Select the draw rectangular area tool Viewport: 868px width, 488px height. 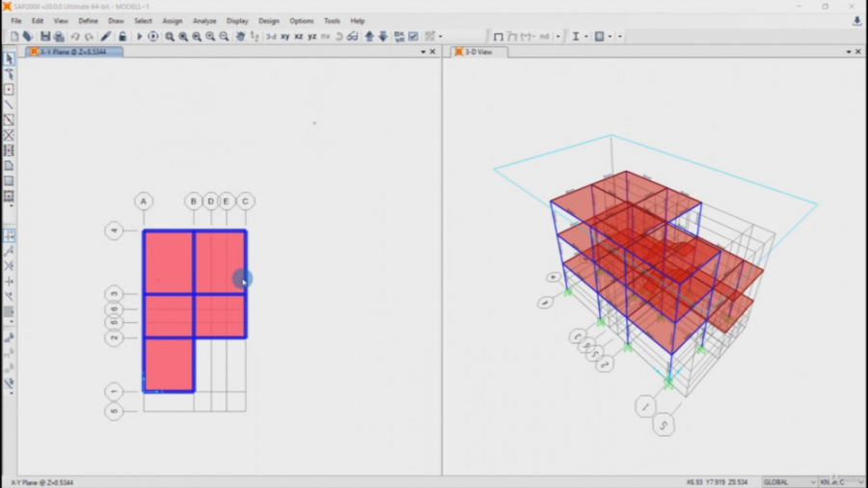pyautogui.click(x=9, y=181)
